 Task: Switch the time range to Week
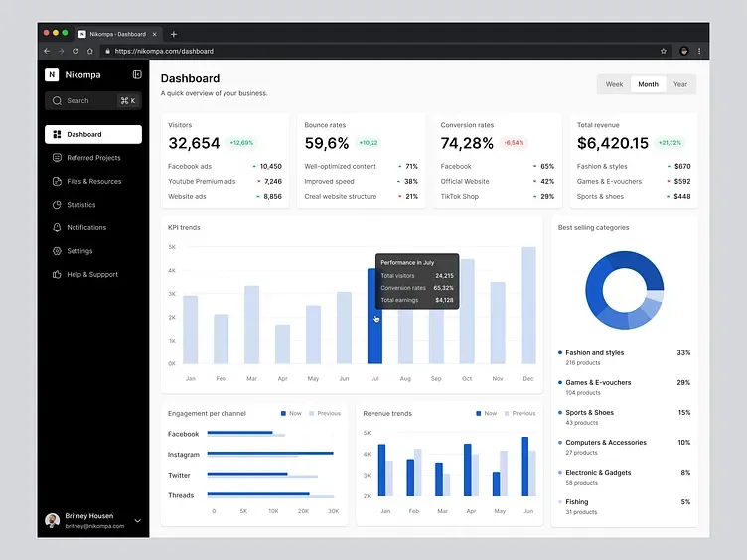[614, 84]
